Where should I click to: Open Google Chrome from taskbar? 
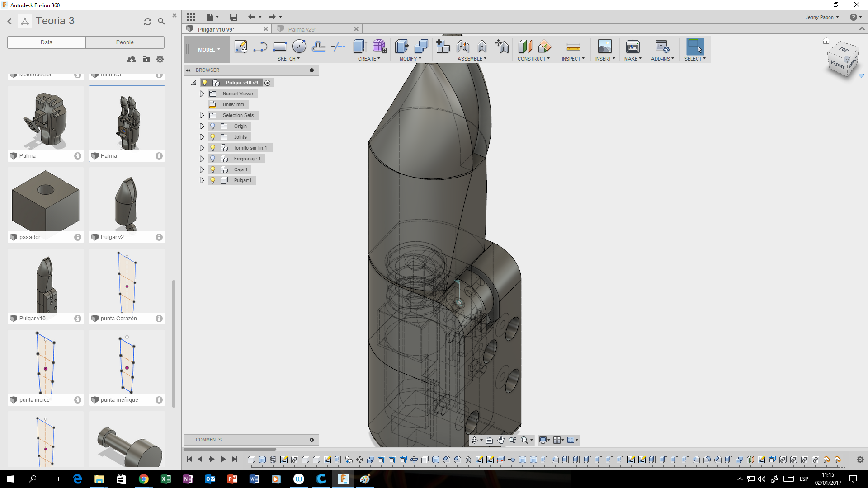[144, 479]
